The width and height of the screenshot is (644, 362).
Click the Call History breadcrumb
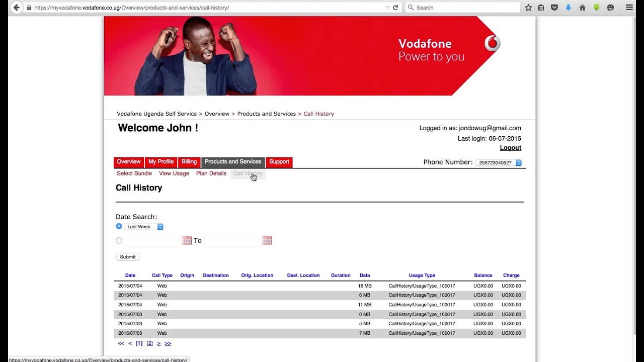[x=319, y=114]
